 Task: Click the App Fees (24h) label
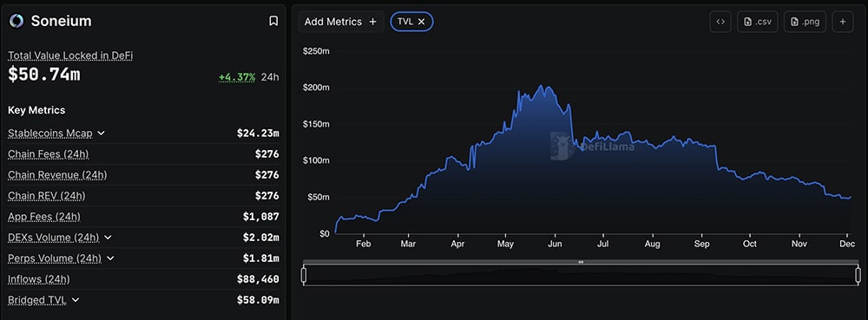44,217
